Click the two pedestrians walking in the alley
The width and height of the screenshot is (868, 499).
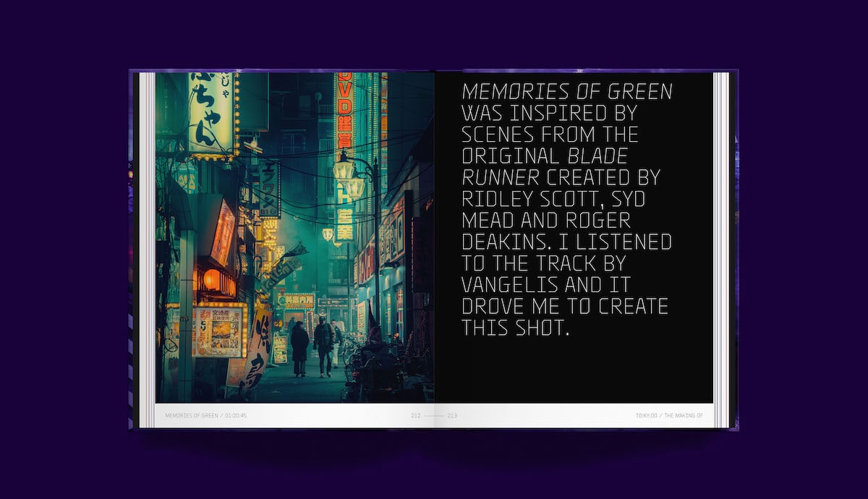312,347
